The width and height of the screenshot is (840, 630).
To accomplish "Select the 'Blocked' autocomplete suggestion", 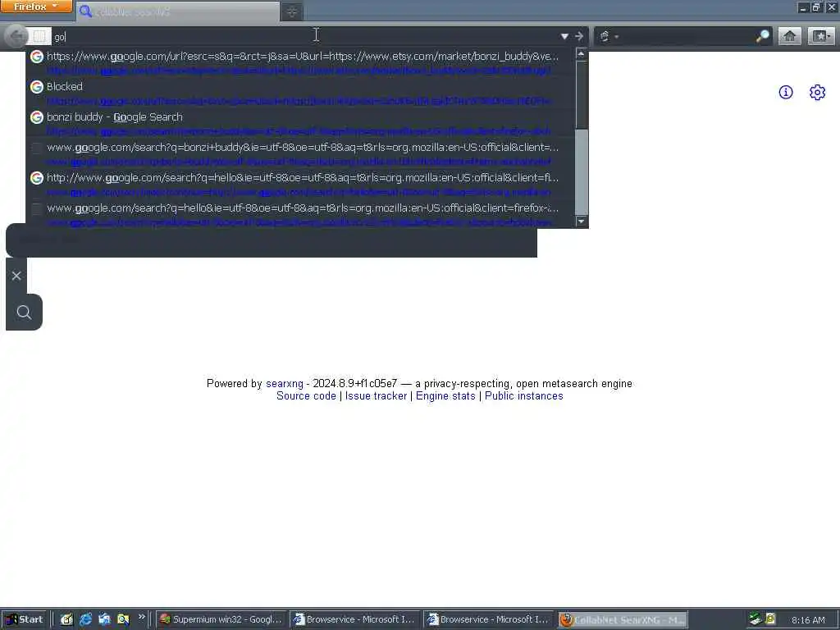I will (300, 94).
